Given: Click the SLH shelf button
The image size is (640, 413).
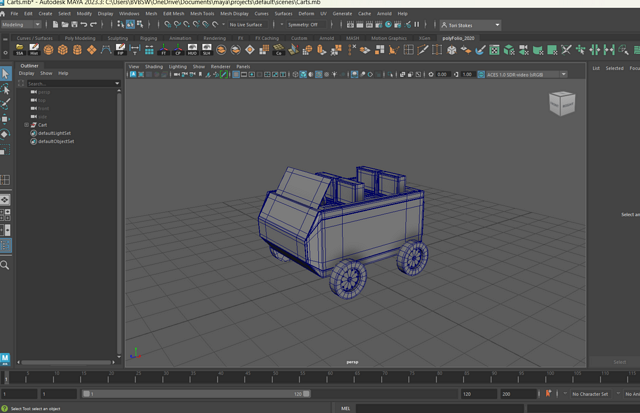Looking at the screenshot, I should (x=207, y=50).
